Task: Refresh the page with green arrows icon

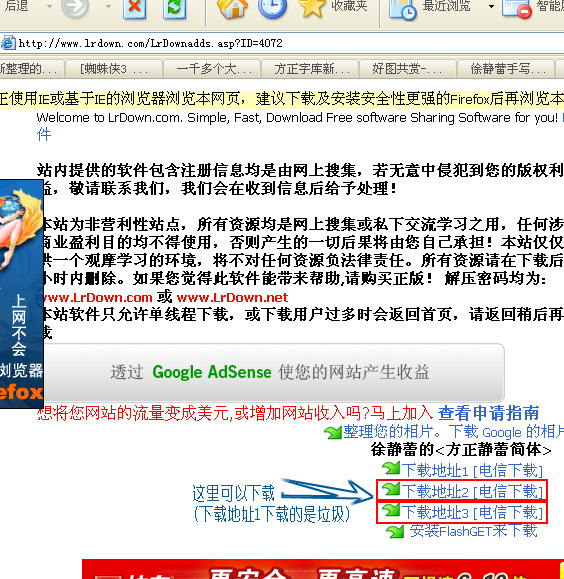Action: (x=174, y=8)
